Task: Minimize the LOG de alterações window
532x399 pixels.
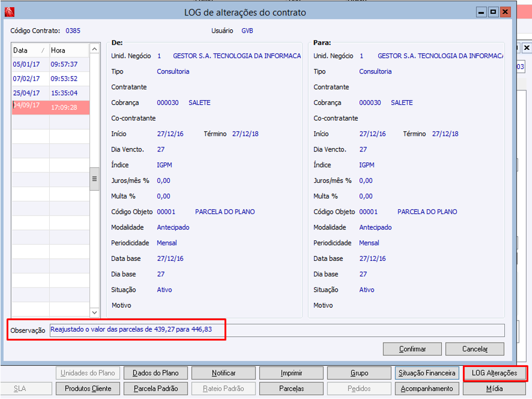Action: 481,12
